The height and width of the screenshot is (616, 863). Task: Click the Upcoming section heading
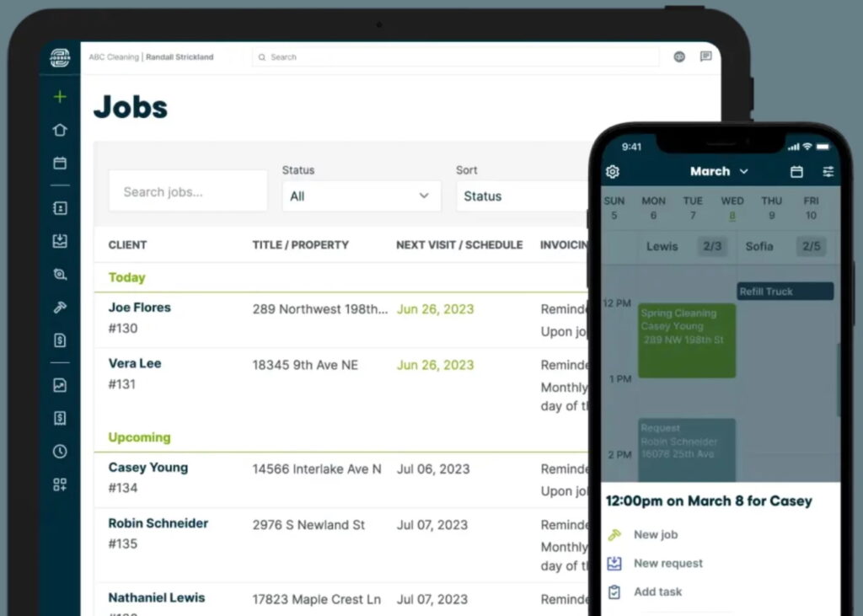[139, 437]
